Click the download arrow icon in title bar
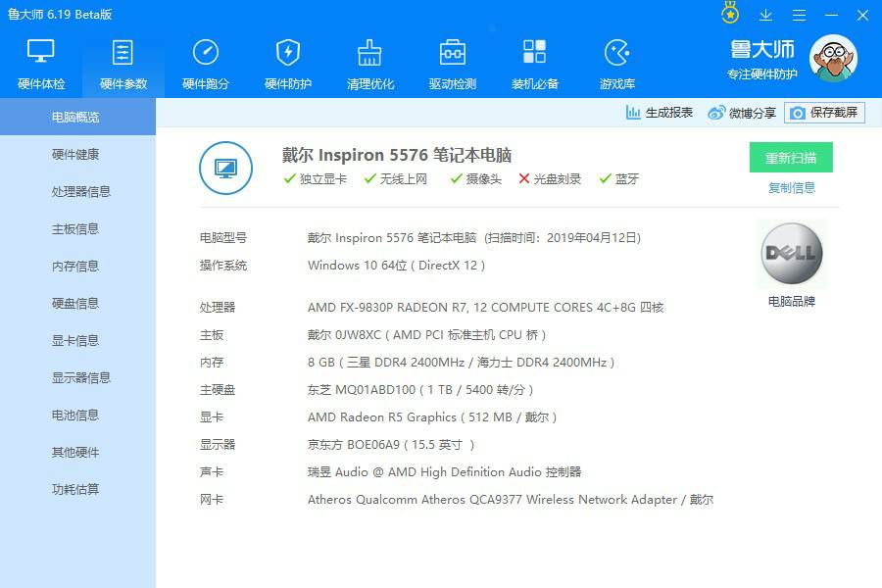 coord(765,16)
